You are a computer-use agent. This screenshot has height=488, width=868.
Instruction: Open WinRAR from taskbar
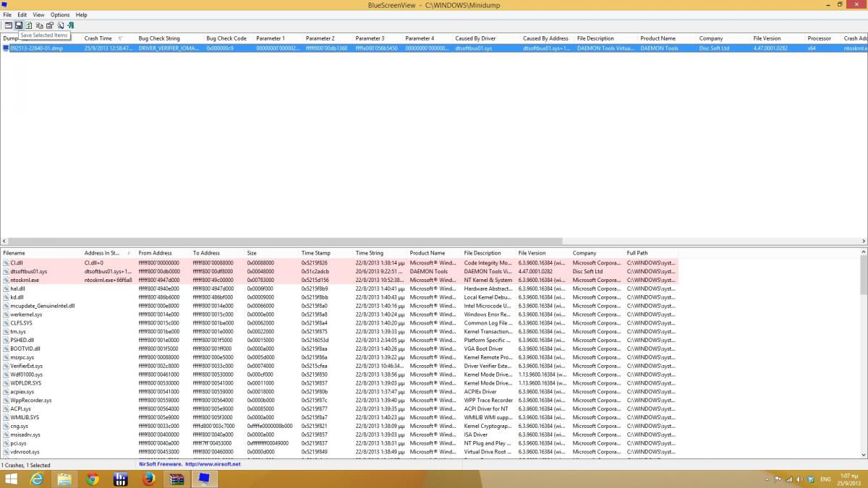pos(177,479)
